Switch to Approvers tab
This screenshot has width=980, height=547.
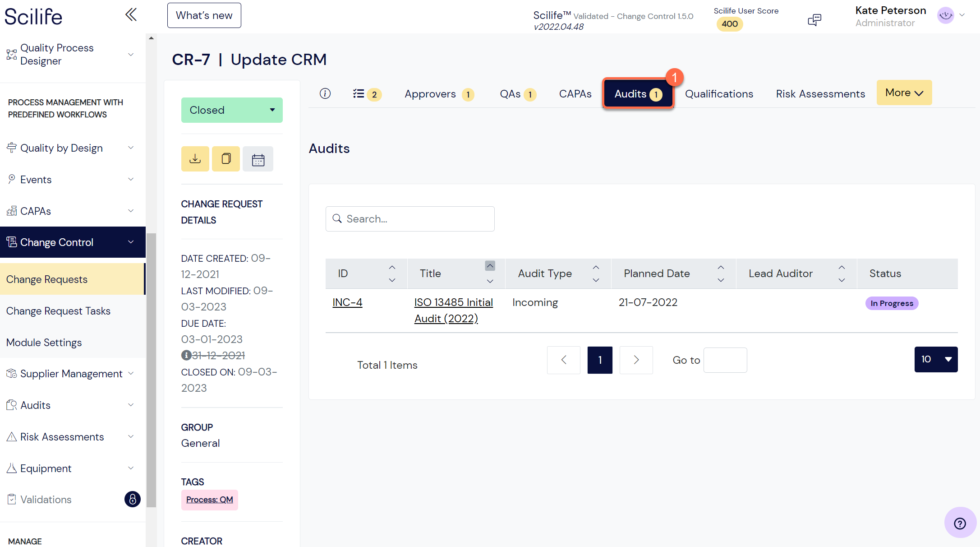point(439,94)
